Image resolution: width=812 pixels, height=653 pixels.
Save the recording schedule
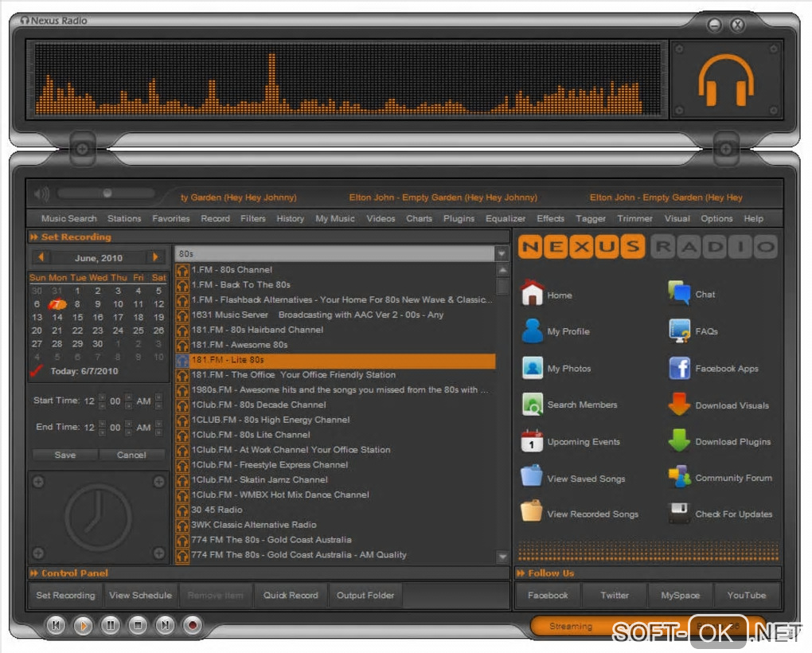point(65,455)
